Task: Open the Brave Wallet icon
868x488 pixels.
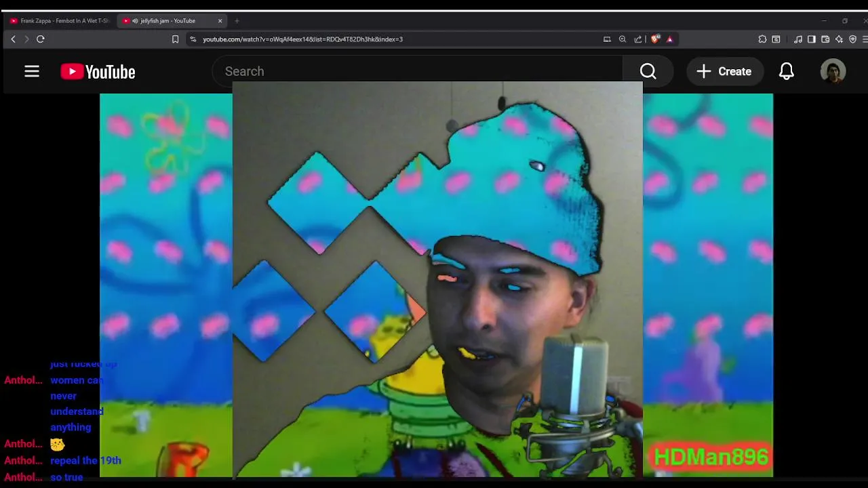Action: pos(825,39)
